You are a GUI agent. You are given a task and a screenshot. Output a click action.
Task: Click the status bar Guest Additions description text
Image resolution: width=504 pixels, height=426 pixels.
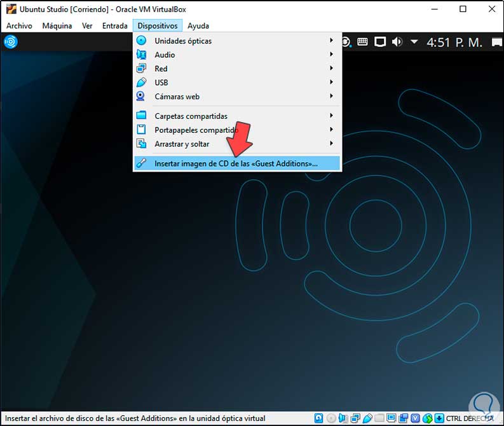click(x=135, y=418)
